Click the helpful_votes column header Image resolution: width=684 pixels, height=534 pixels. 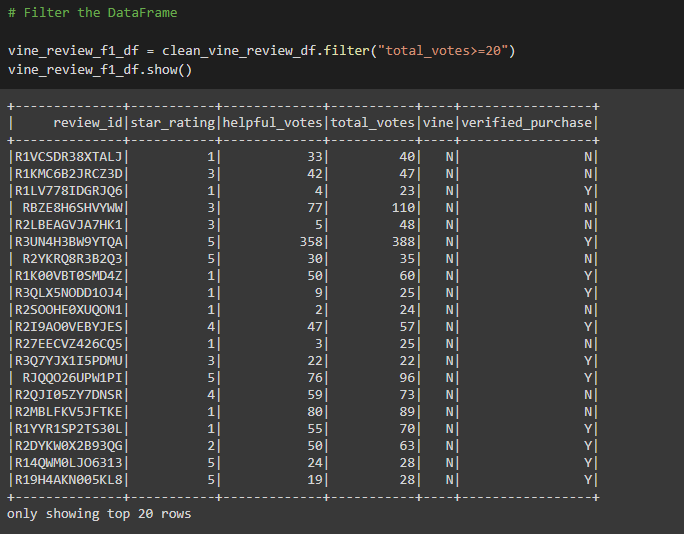[272, 123]
